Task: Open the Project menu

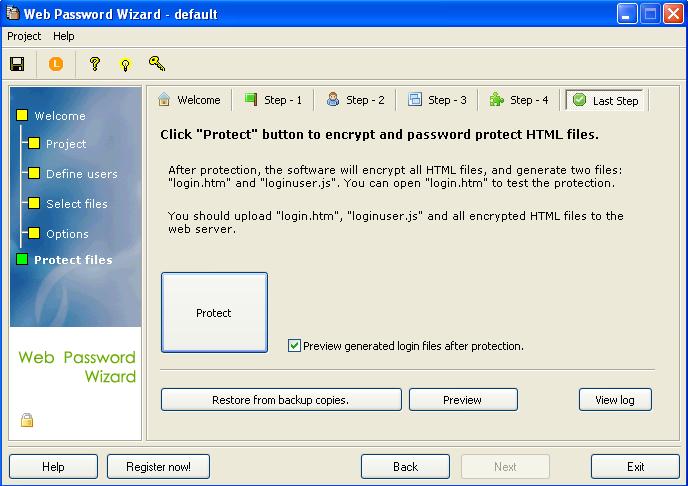Action: (x=24, y=36)
